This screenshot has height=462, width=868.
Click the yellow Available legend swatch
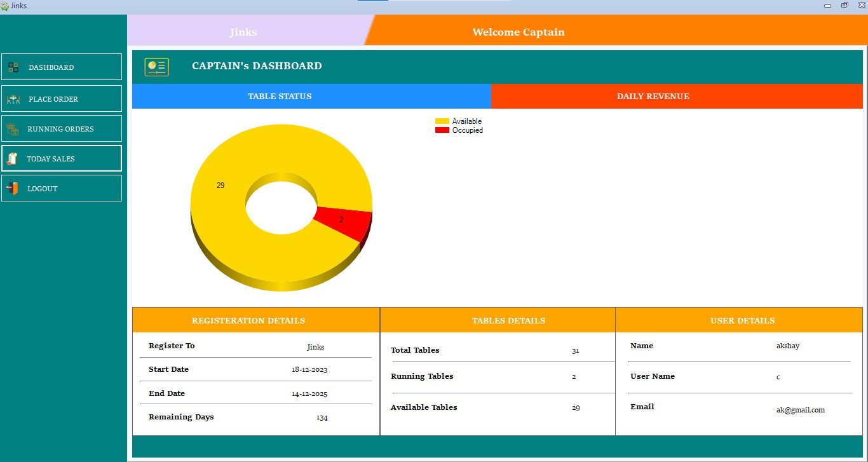(442, 121)
